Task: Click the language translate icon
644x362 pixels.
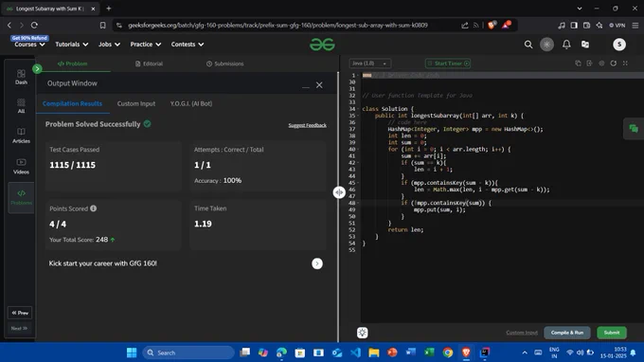Action: point(585,45)
